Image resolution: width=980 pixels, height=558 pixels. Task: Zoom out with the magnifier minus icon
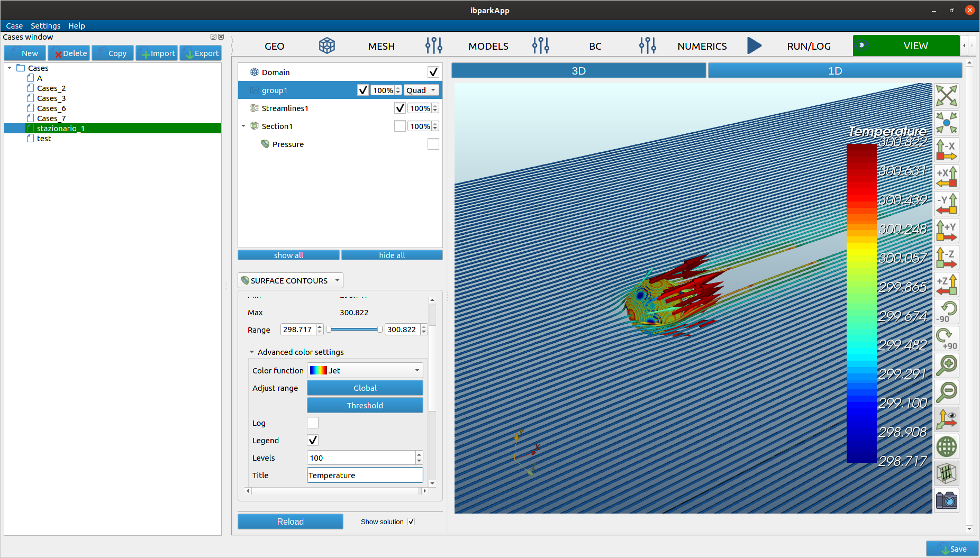click(946, 393)
